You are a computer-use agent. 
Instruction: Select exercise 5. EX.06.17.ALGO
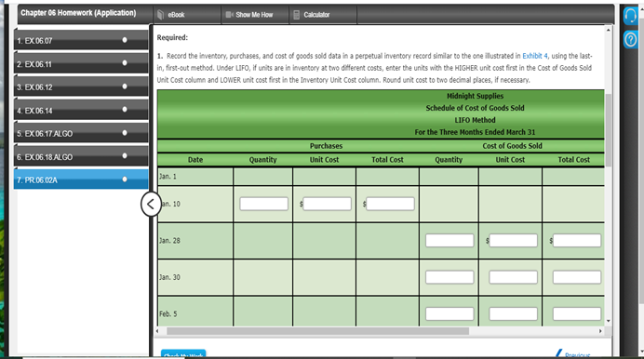81,133
